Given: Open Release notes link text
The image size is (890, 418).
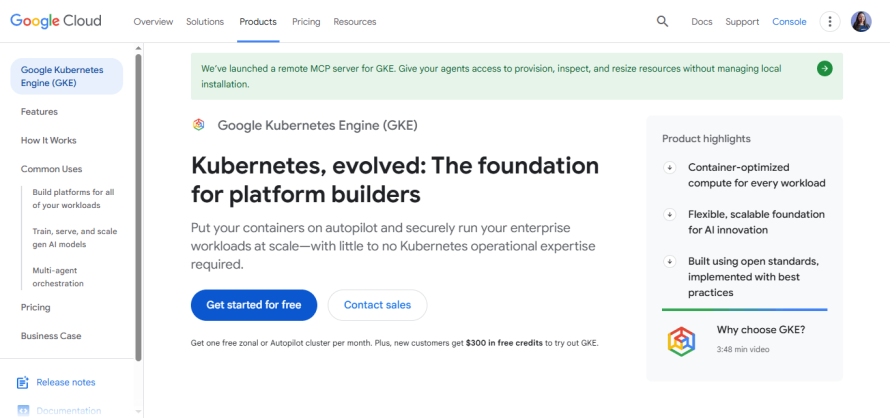Looking at the screenshot, I should click(x=66, y=382).
